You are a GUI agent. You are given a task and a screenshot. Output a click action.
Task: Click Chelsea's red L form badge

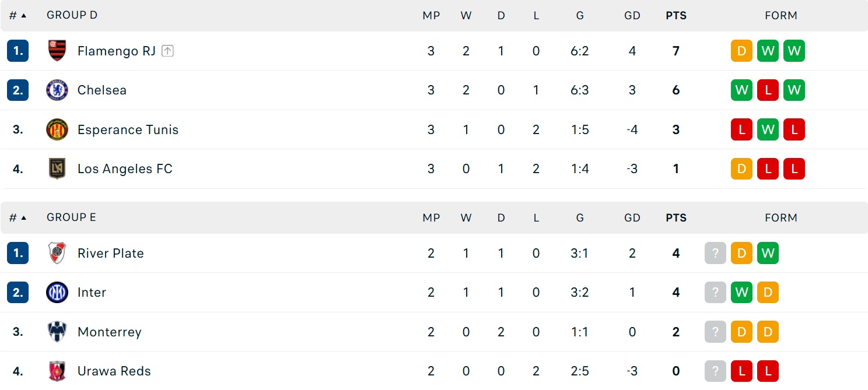click(768, 90)
